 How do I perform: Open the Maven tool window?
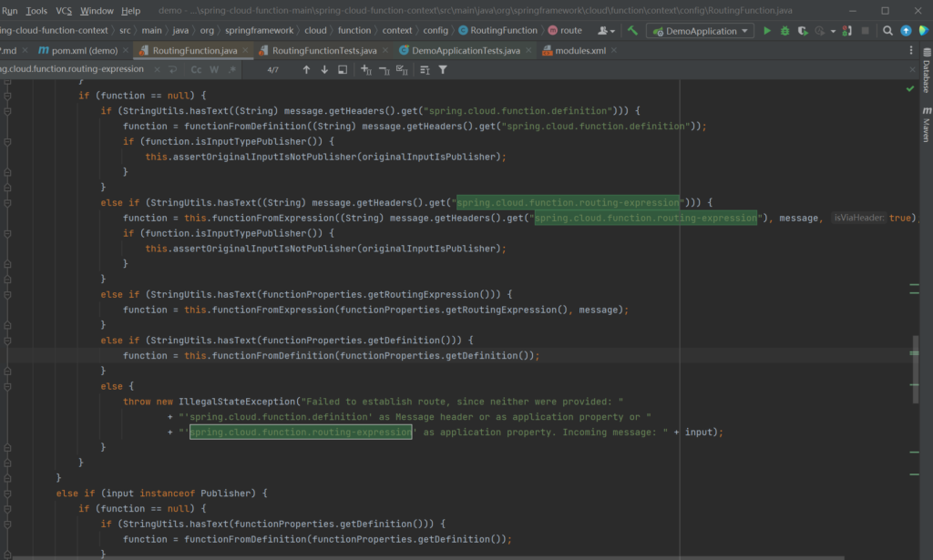[927, 124]
